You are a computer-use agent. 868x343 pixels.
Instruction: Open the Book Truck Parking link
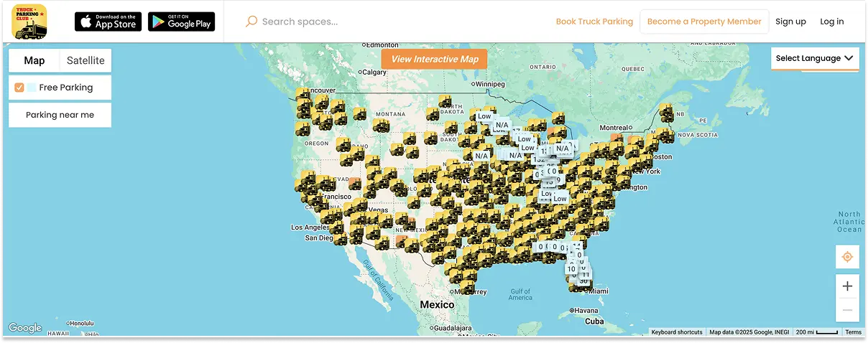pyautogui.click(x=594, y=22)
